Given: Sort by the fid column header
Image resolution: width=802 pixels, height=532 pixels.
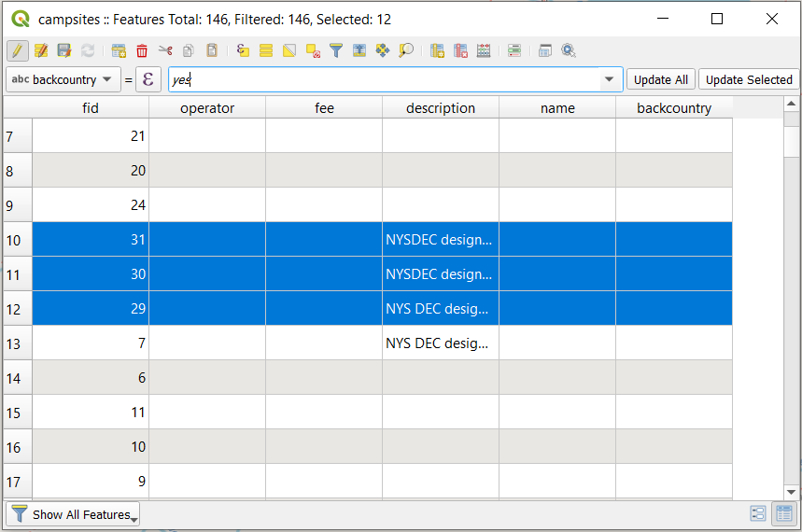Looking at the screenshot, I should [x=91, y=108].
